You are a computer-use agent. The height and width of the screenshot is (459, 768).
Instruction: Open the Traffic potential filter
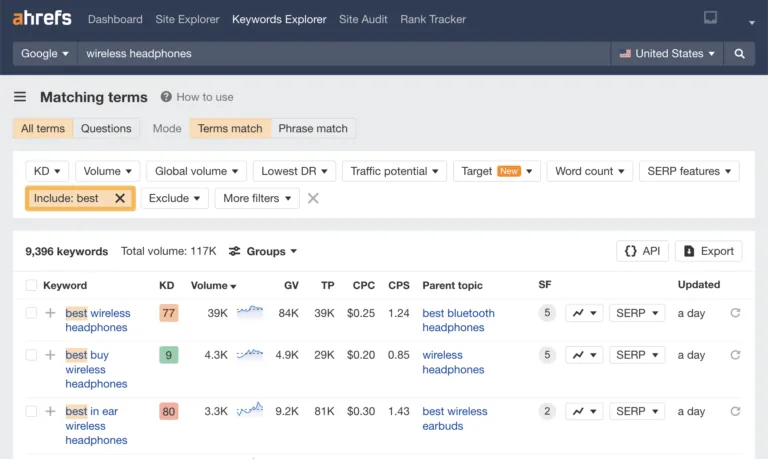(394, 171)
